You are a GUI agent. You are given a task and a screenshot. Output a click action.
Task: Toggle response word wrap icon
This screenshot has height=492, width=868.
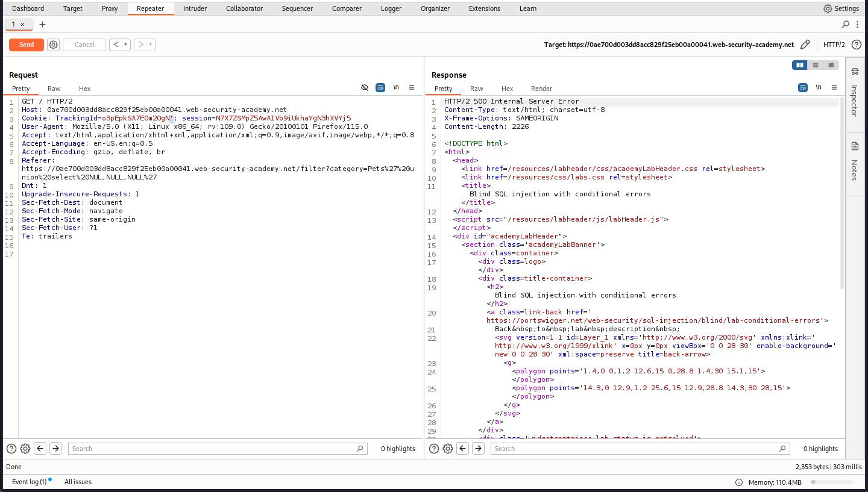(x=803, y=87)
